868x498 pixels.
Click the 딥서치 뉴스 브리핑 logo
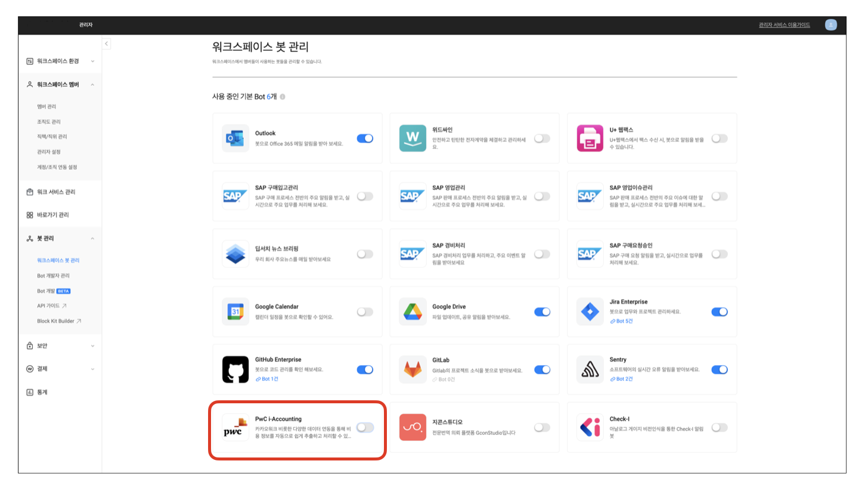point(235,254)
